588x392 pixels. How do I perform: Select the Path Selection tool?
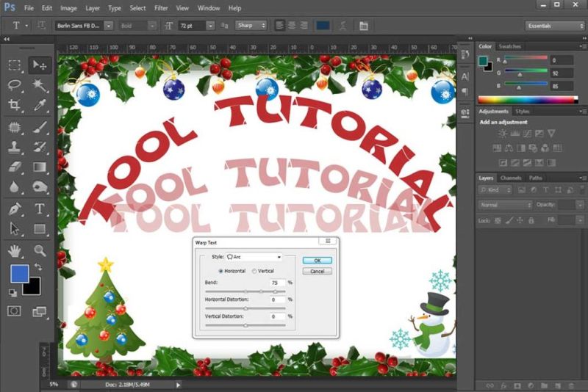click(x=14, y=228)
